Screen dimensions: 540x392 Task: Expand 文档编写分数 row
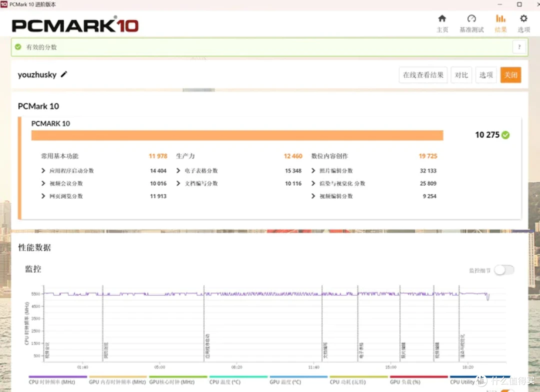pyautogui.click(x=178, y=183)
